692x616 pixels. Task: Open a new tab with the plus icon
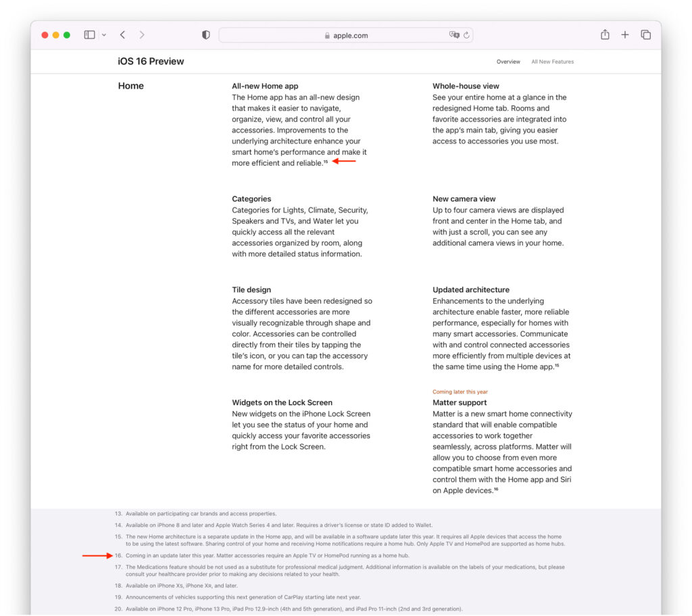point(625,34)
